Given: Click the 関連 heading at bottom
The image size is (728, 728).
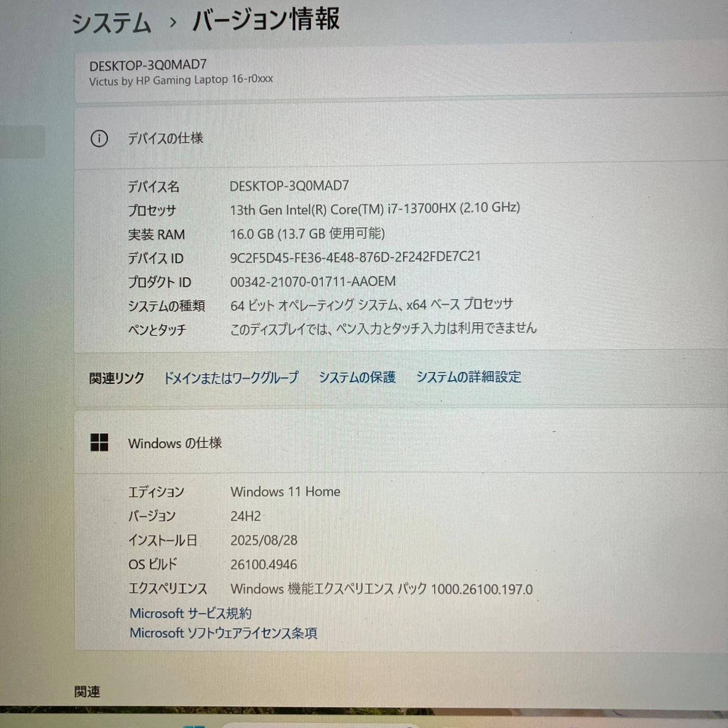Looking at the screenshot, I should (87, 692).
